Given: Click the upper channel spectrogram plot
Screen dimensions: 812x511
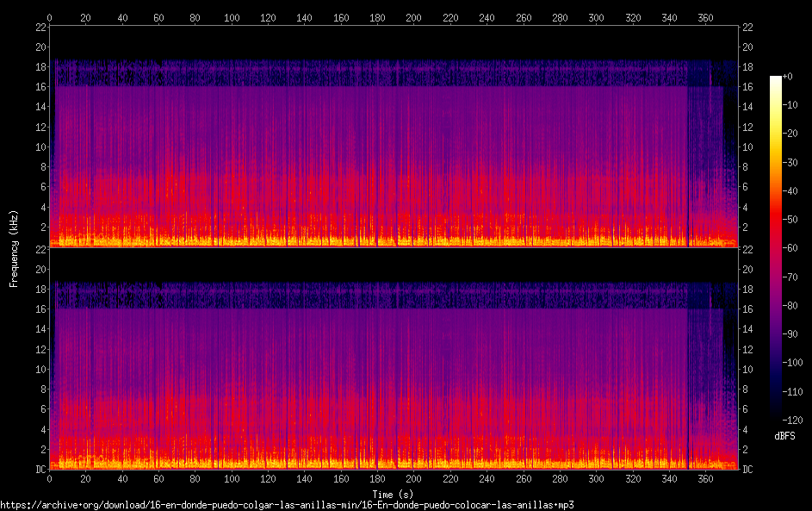Looking at the screenshot, I should tap(394, 136).
